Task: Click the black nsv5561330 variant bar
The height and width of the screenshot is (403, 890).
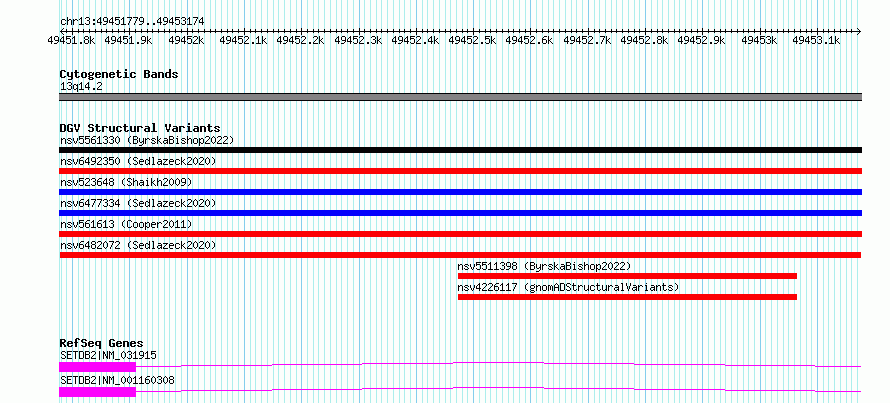Action: tap(460, 150)
